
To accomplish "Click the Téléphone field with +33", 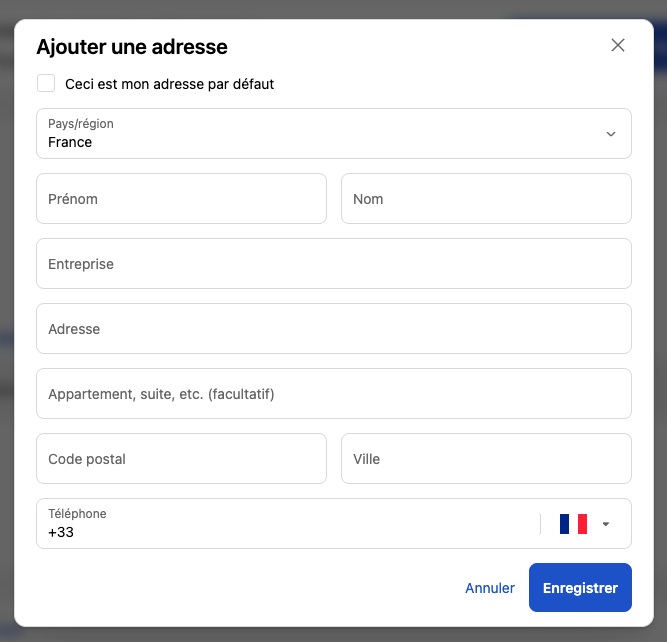I will (x=280, y=530).
